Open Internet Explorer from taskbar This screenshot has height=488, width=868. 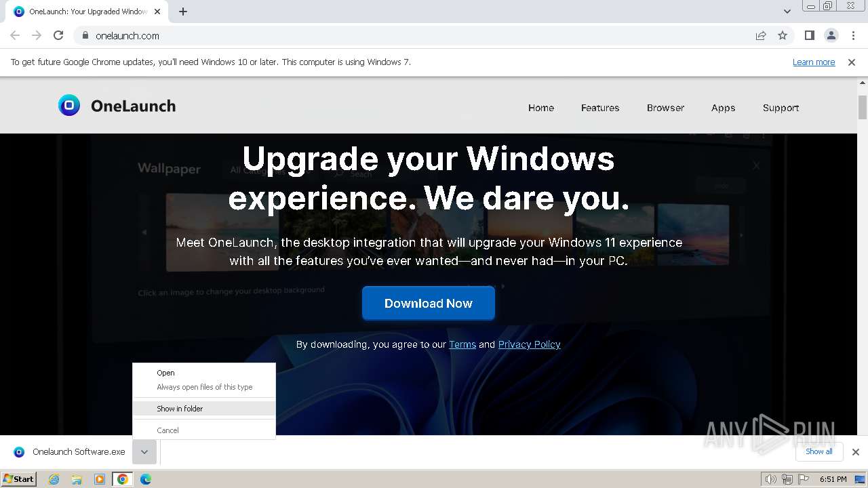54,479
